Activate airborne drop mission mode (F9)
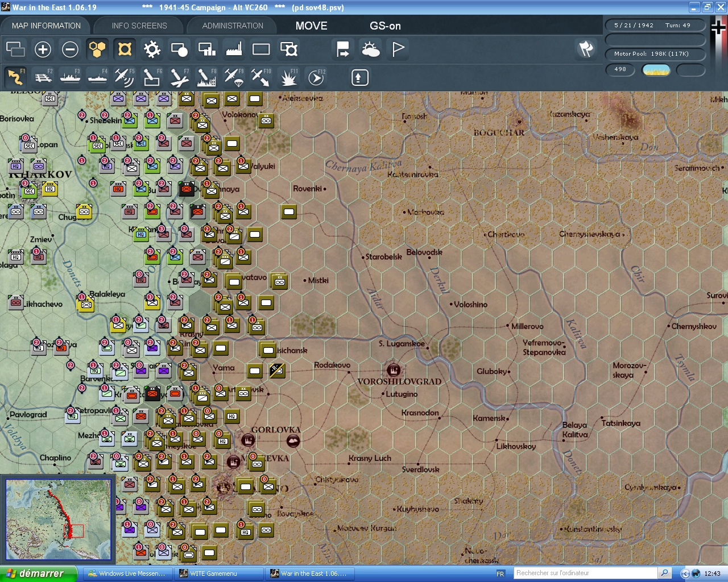This screenshot has height=582, width=728. (233, 77)
